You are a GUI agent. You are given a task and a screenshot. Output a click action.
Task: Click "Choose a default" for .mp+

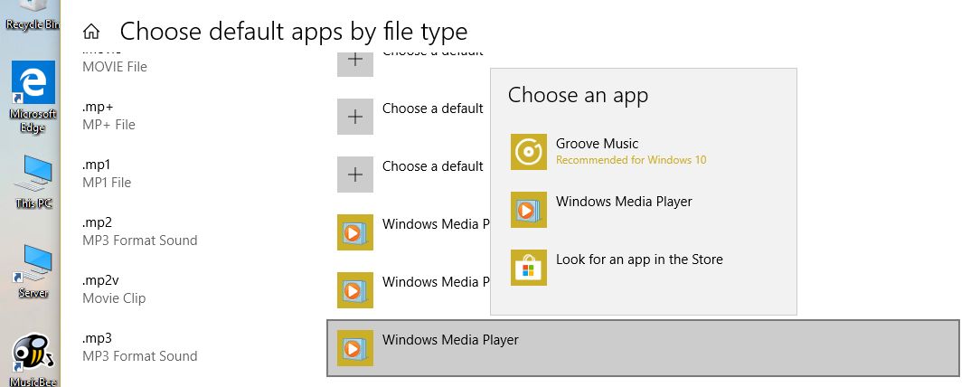coord(432,109)
